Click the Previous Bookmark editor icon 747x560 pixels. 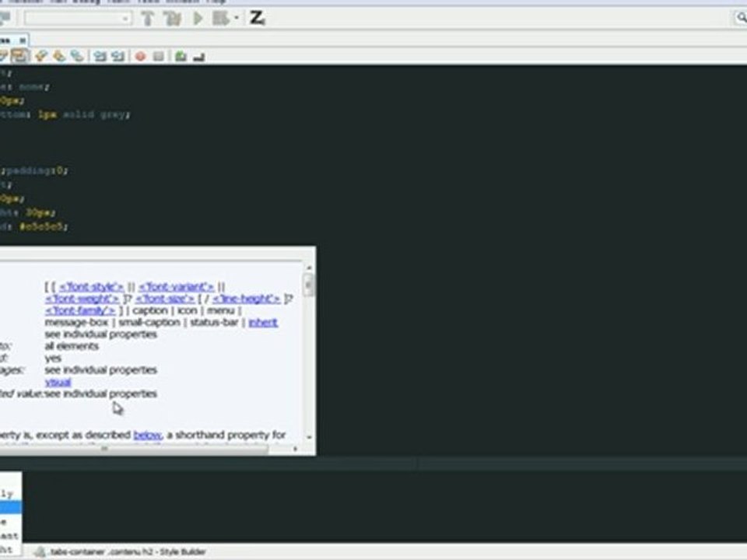[41, 56]
